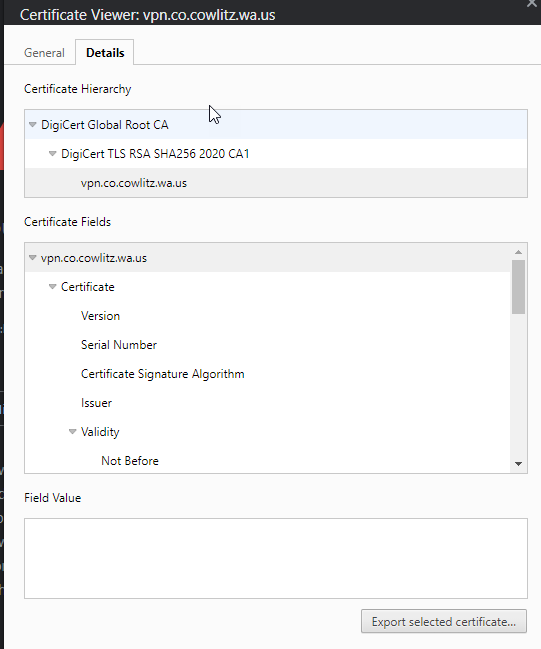Image resolution: width=541 pixels, height=649 pixels.
Task: Collapse the DigiCert Global Root CA node
Action: (33, 125)
